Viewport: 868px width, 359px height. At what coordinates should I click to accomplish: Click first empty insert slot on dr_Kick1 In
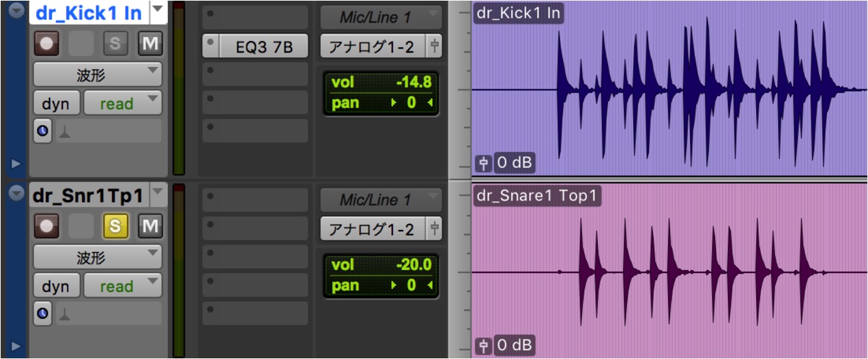coord(256,16)
